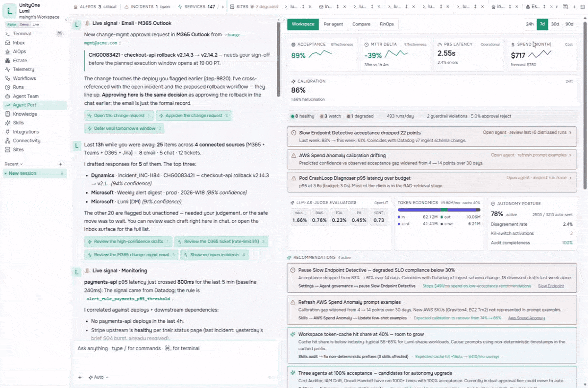Switch to the Workspace tab
The image size is (588, 388).
pos(303,24)
